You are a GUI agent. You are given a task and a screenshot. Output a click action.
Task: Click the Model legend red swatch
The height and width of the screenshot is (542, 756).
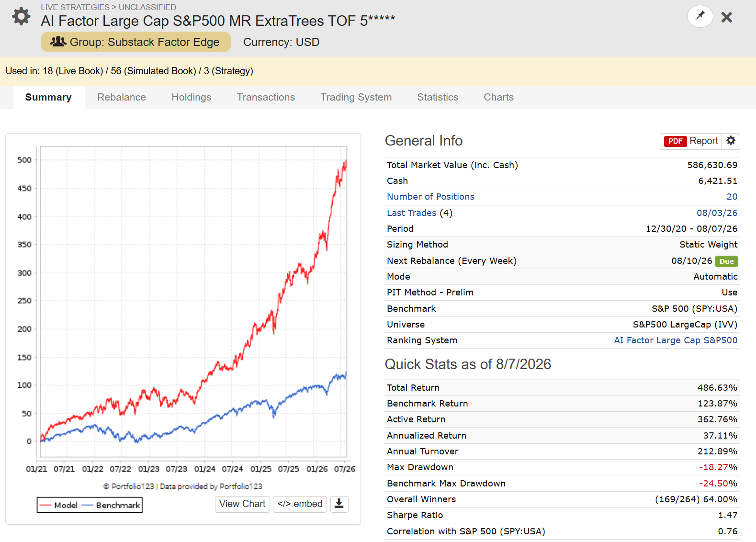pos(45,505)
